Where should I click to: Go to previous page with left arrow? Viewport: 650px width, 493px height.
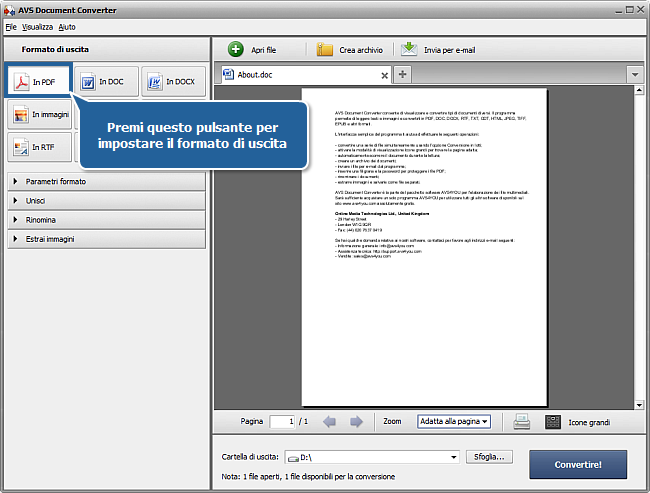pos(329,422)
